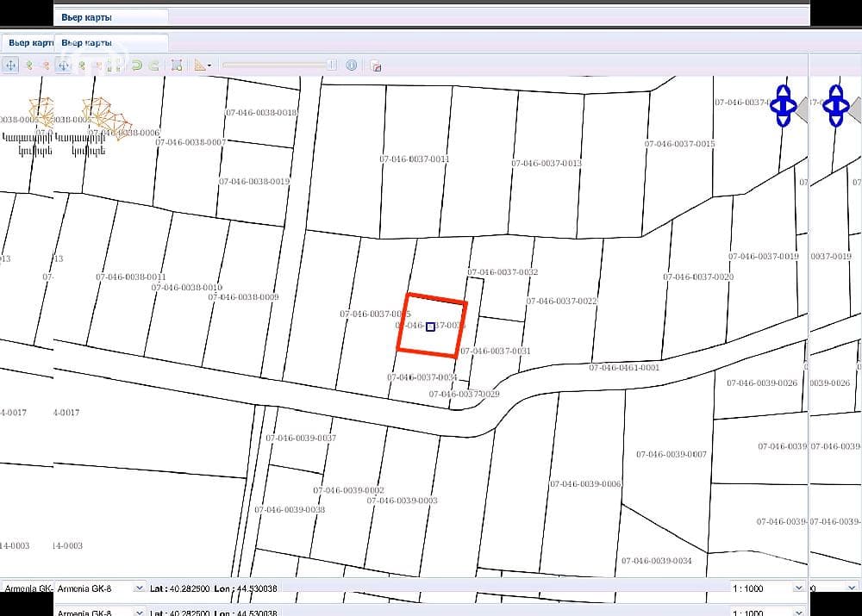The image size is (862, 616).
Task: Click parcel label 07-046-0039-0006
Action: coord(585,484)
